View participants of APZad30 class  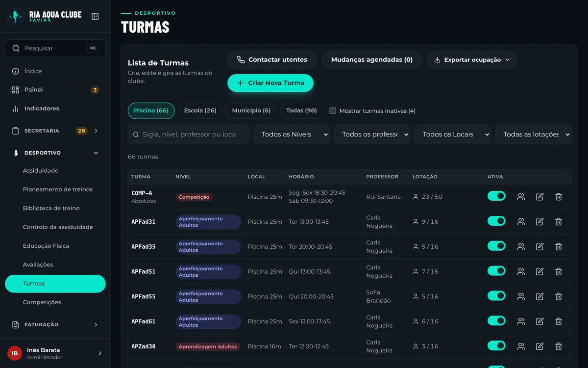tap(521, 346)
